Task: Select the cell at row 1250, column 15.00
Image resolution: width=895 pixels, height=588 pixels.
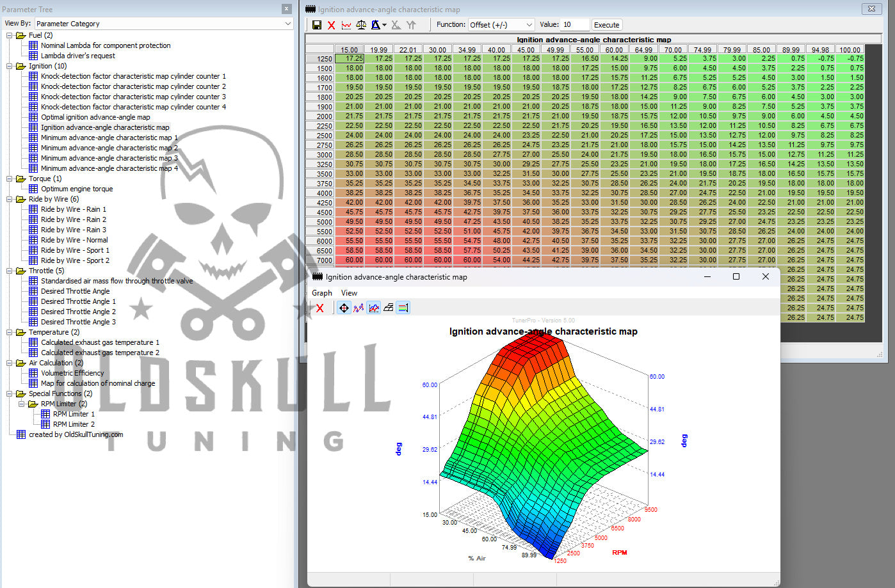Action: click(x=350, y=59)
